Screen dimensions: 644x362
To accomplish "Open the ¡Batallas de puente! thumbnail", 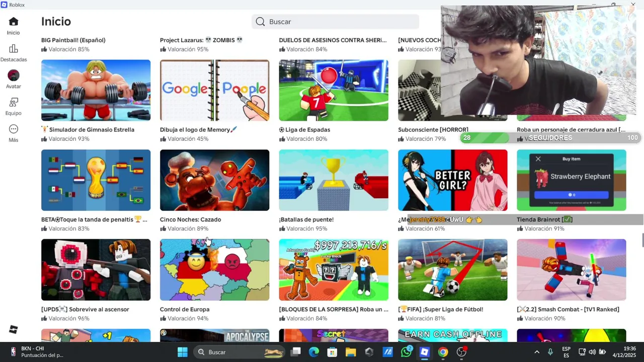I will [334, 180].
